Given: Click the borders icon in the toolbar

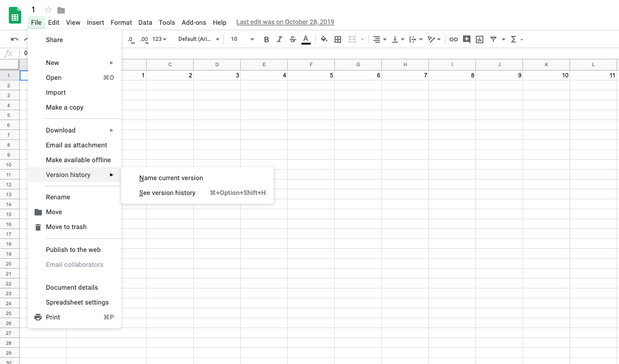Looking at the screenshot, I should [x=338, y=39].
